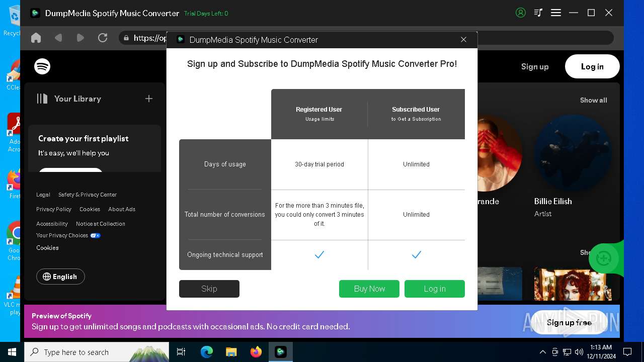644x362 pixels.
Task: Click the Show all link beside artists
Action: 594,100
